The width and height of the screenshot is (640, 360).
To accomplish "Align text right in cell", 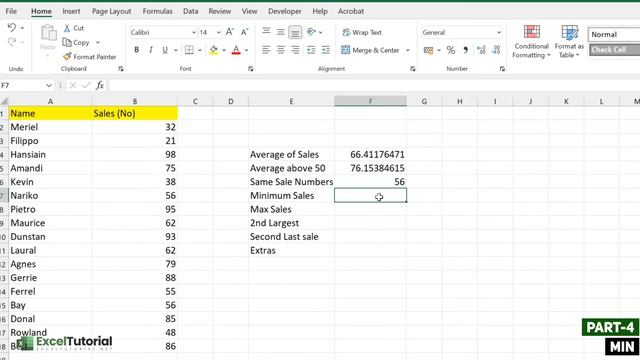I will [x=295, y=50].
